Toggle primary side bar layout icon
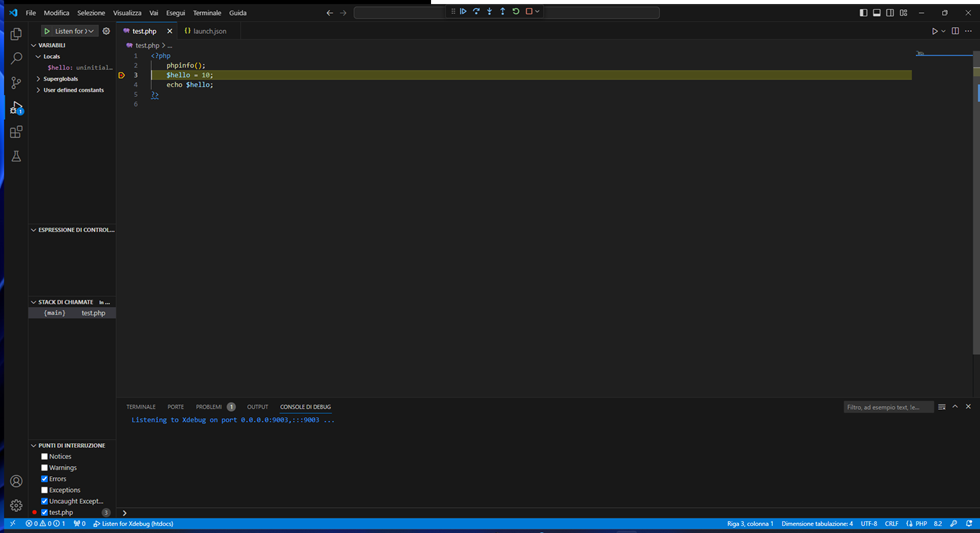This screenshot has height=533, width=980. pyautogui.click(x=863, y=12)
